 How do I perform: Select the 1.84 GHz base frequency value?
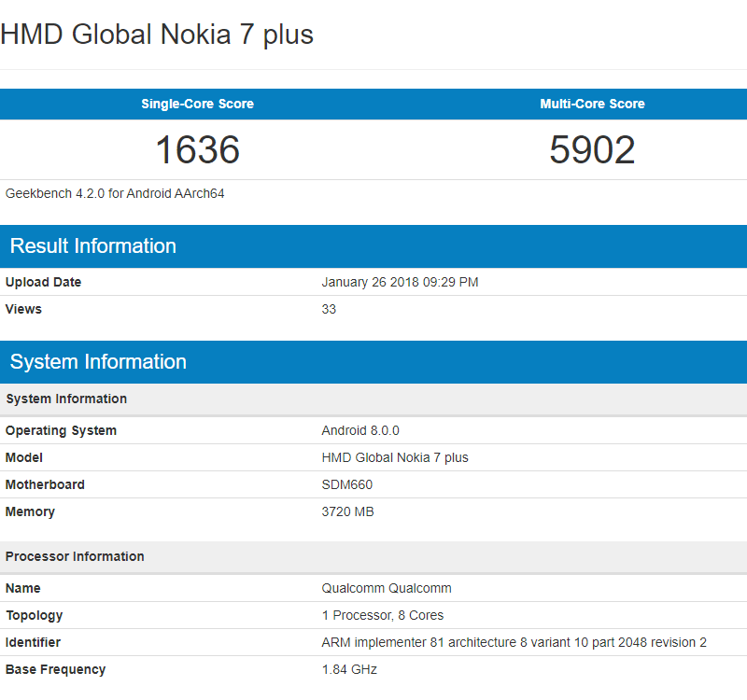pos(349,669)
